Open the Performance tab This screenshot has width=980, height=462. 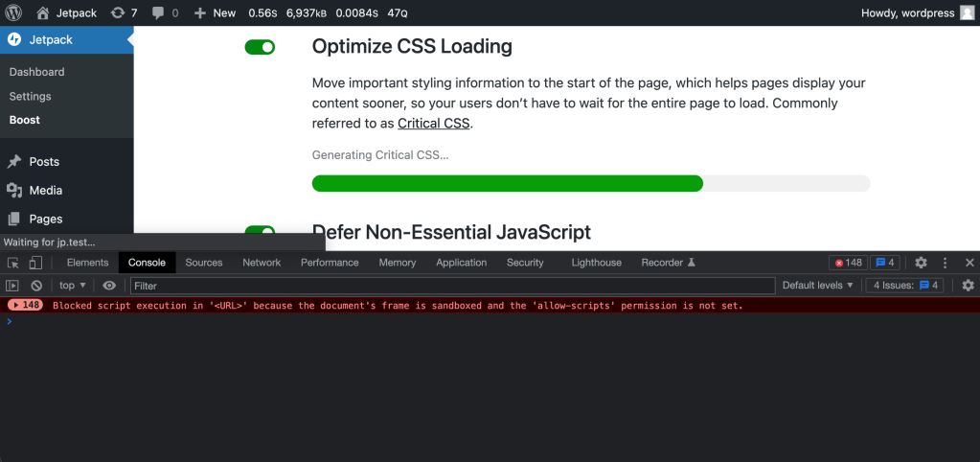pos(330,263)
